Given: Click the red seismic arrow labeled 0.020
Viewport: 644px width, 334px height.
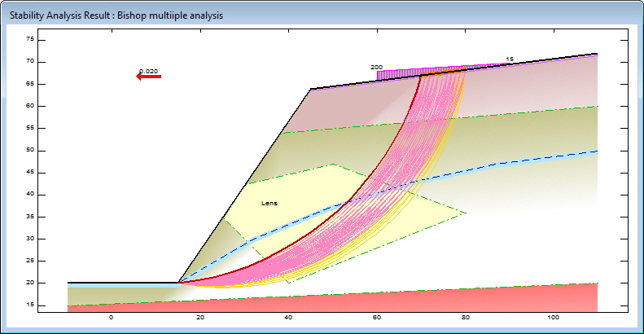Looking at the screenshot, I should 149,77.
